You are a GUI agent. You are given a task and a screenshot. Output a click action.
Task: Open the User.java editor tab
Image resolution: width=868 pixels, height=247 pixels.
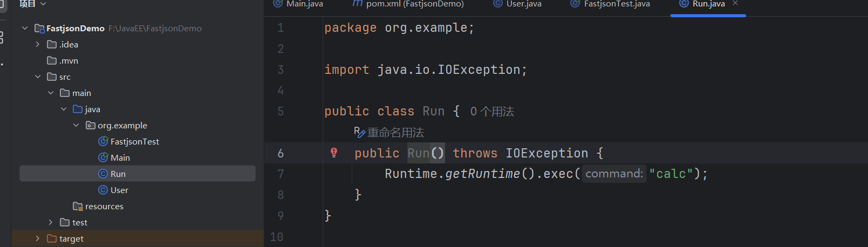tap(517, 4)
